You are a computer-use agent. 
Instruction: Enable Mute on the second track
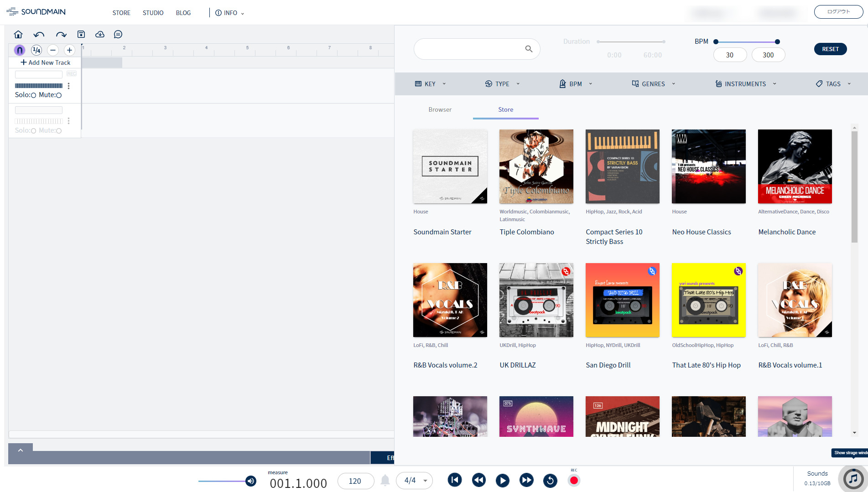59,131
